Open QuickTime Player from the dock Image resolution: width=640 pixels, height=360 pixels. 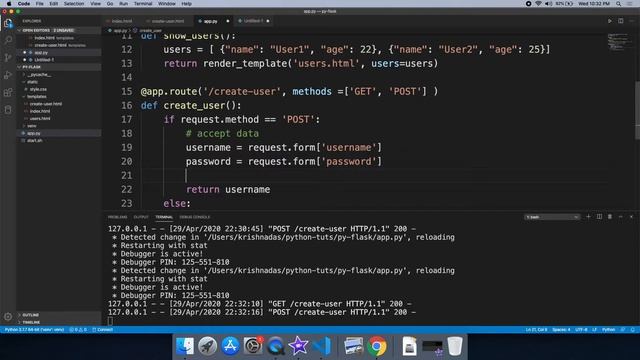276,346
